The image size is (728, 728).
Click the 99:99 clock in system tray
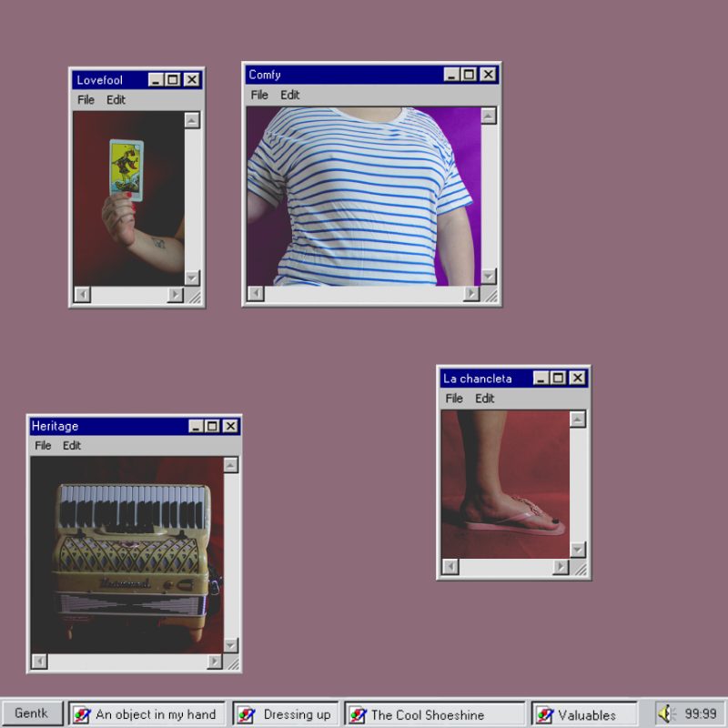[x=701, y=713]
